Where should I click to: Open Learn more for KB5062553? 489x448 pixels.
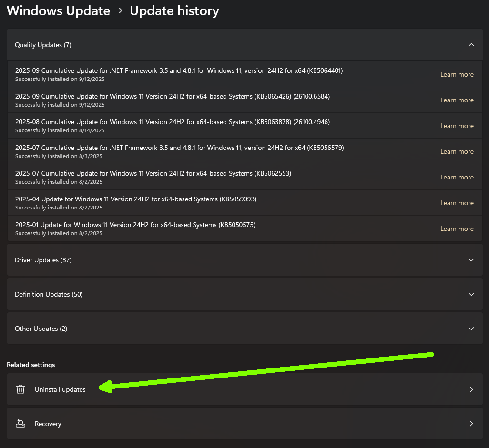457,177
